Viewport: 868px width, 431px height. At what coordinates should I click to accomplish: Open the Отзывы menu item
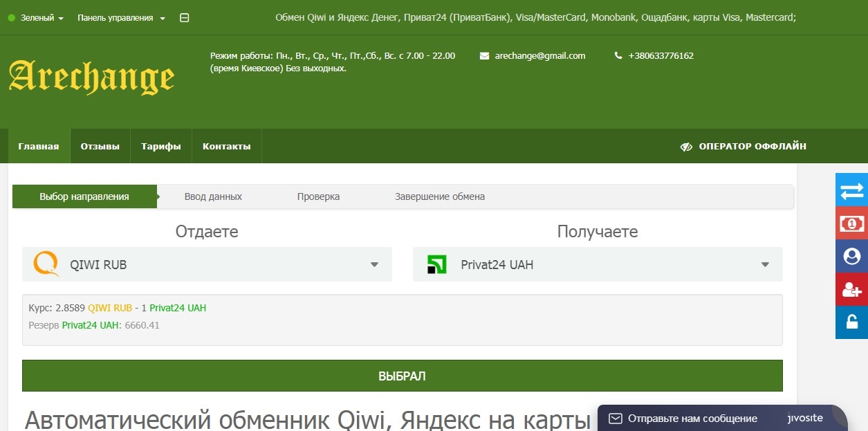[100, 147]
